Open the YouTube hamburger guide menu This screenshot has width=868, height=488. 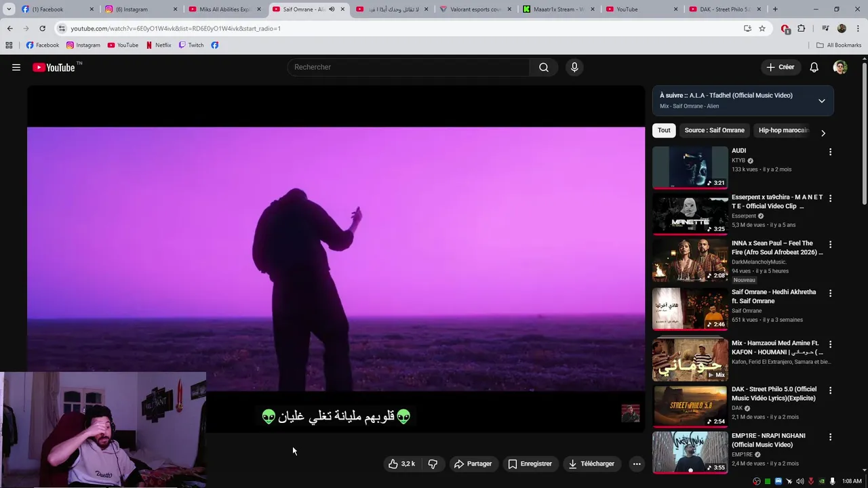(16, 67)
